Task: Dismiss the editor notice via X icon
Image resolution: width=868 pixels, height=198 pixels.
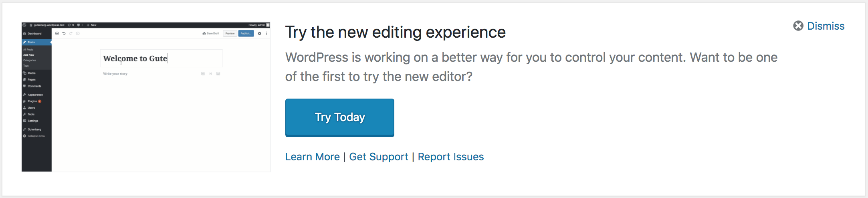Action: 798,26
